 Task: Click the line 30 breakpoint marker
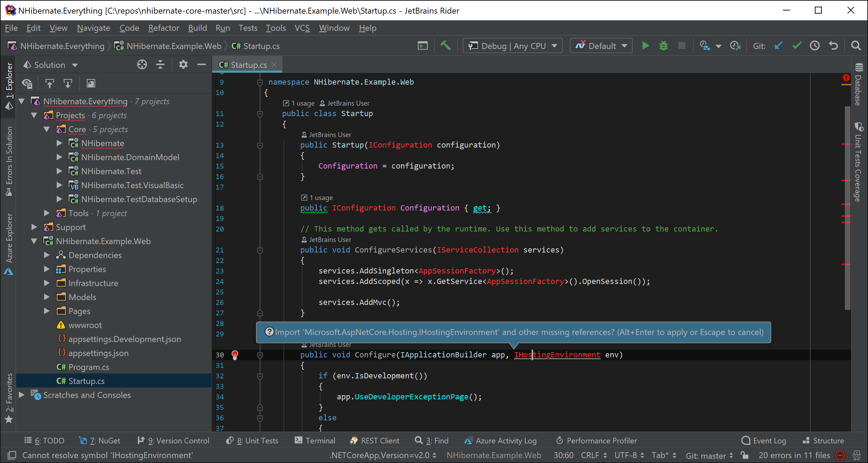[x=235, y=355]
